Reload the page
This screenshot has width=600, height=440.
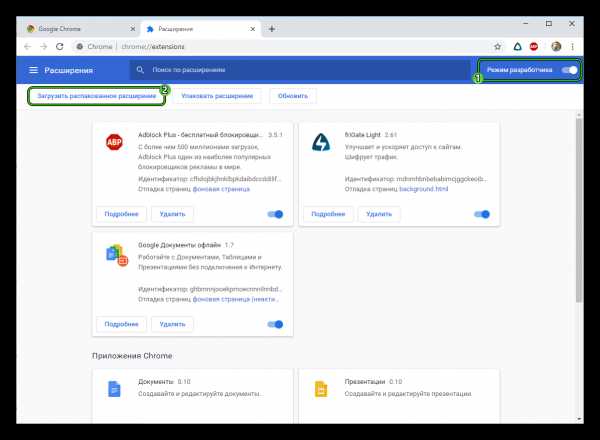60,47
